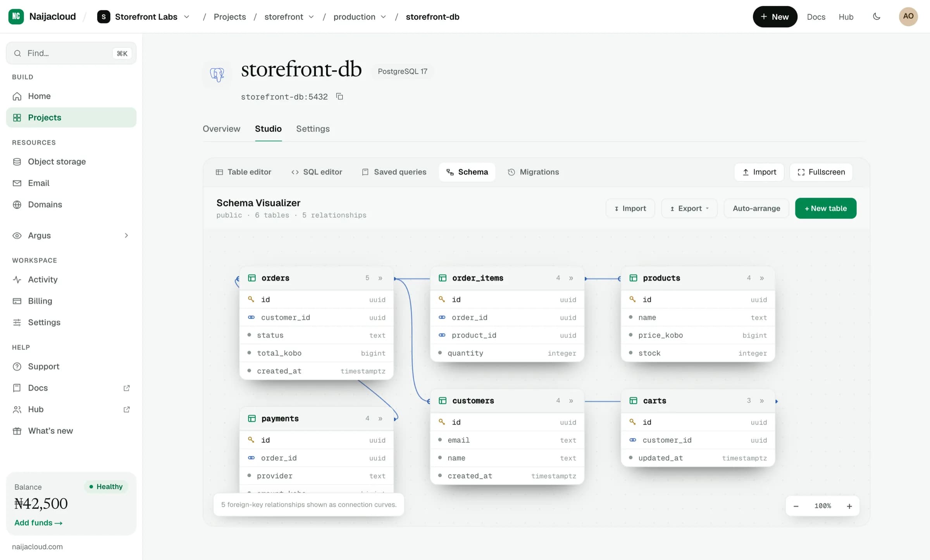Open Billing in the sidebar
Viewport: 930px width, 560px height.
[71, 301]
